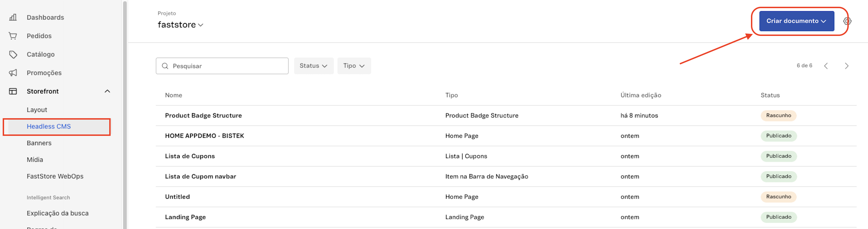Click the Pedidos shopping cart icon
Screen dimensions: 868x229
(13, 36)
